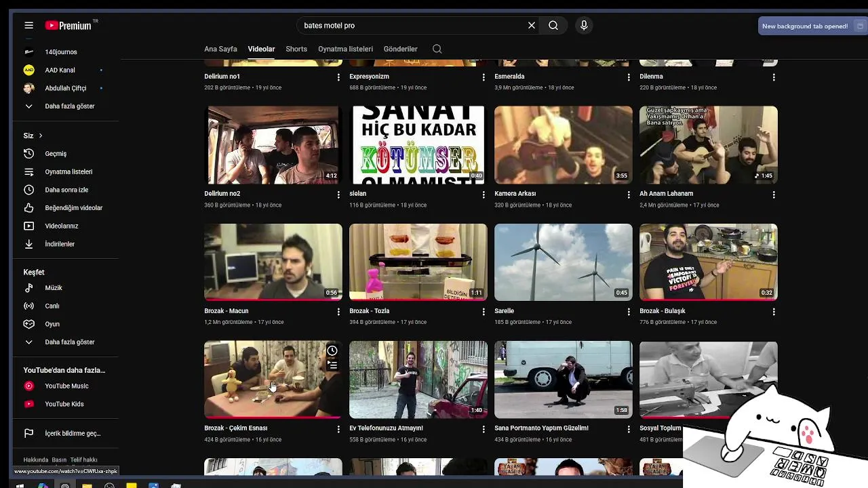
Task: Open three-dot menu for Delirium no2
Action: [x=338, y=195]
